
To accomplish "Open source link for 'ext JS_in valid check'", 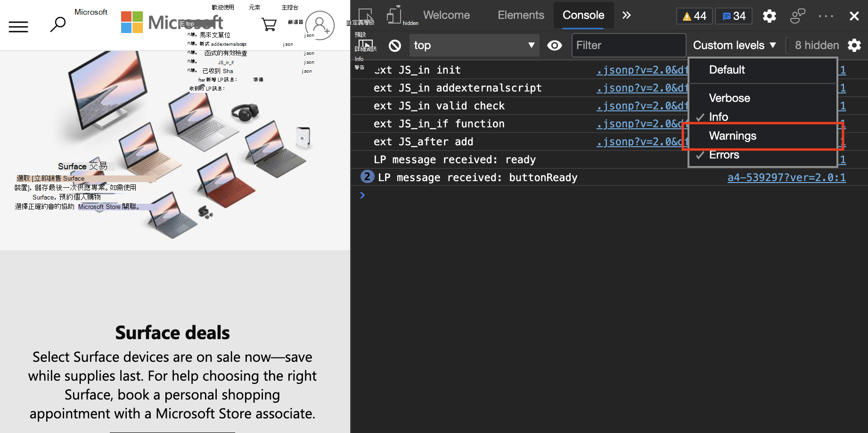I will click(x=642, y=106).
